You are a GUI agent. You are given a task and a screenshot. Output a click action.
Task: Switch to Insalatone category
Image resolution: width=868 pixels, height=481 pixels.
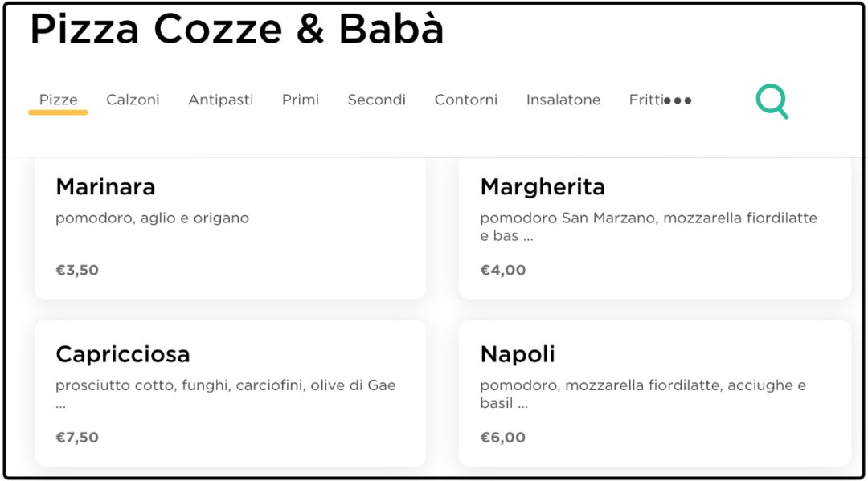click(x=563, y=100)
